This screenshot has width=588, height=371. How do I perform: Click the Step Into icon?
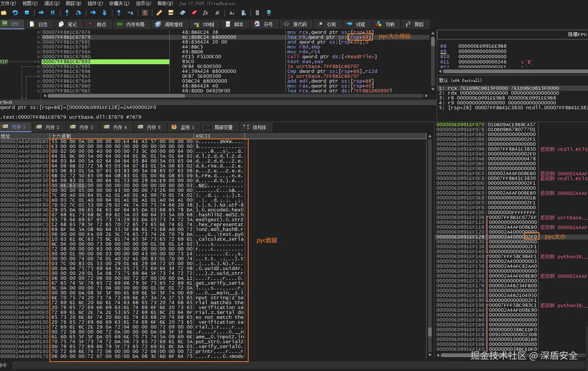click(x=67, y=13)
